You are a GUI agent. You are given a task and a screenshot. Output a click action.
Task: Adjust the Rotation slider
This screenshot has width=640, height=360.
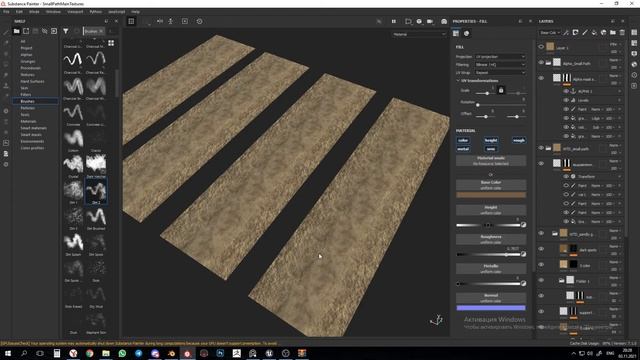coord(501,105)
